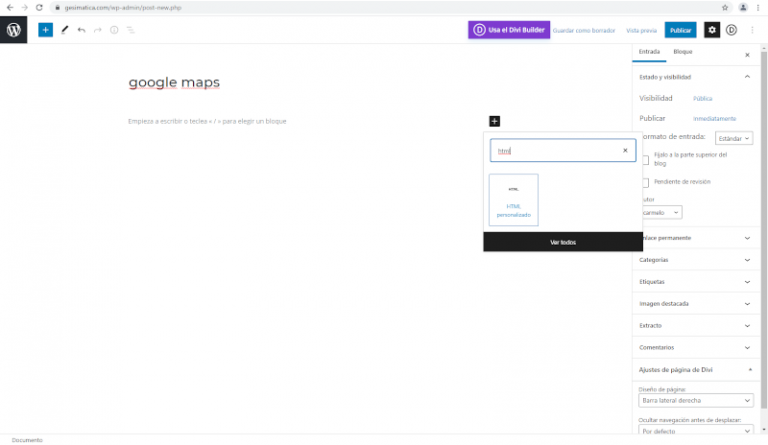Click the empty paragraph placeholder block
Viewport: 768px width, 445px height.
207,121
